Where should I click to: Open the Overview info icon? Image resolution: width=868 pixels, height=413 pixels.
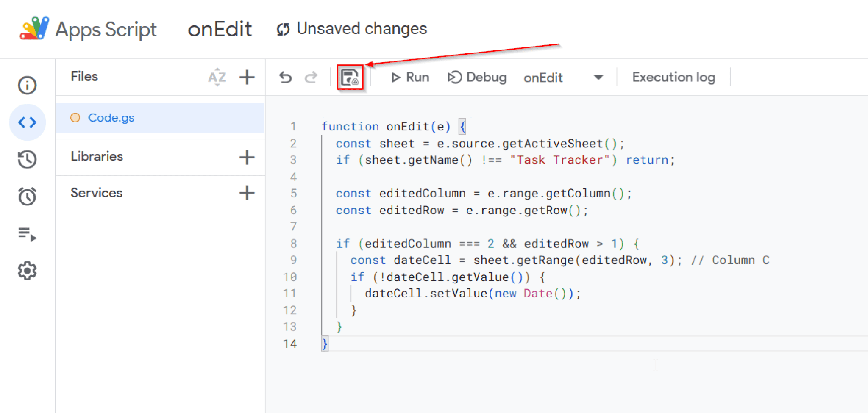[27, 85]
